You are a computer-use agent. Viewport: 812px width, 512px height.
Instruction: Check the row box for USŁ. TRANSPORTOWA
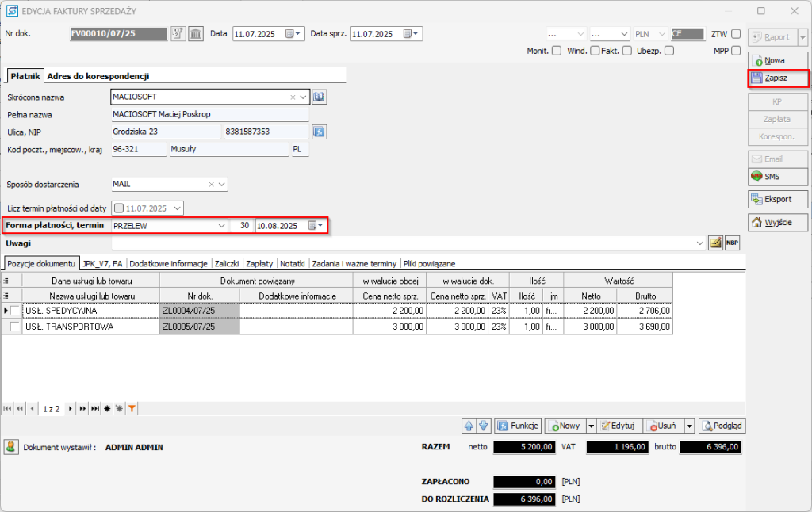(x=15, y=327)
